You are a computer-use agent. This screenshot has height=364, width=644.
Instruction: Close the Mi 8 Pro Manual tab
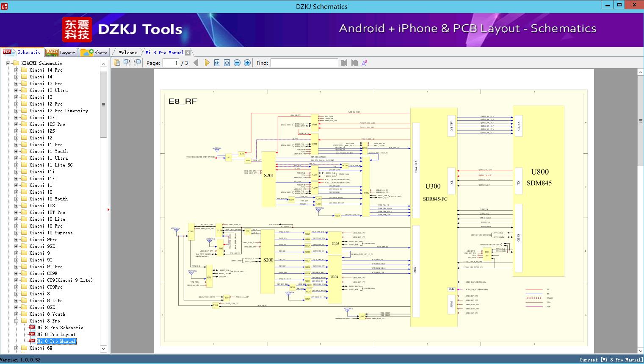(x=188, y=53)
